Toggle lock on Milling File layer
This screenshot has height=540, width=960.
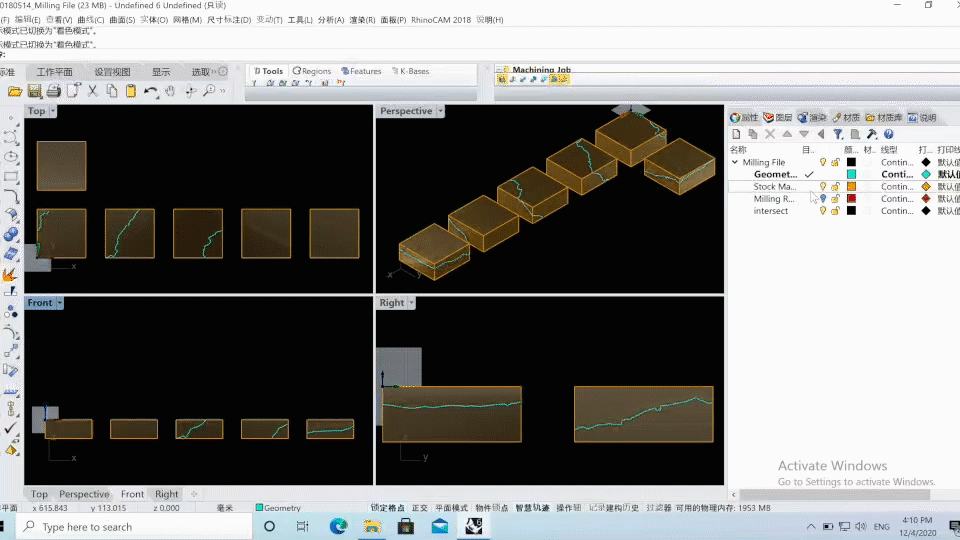click(x=835, y=162)
